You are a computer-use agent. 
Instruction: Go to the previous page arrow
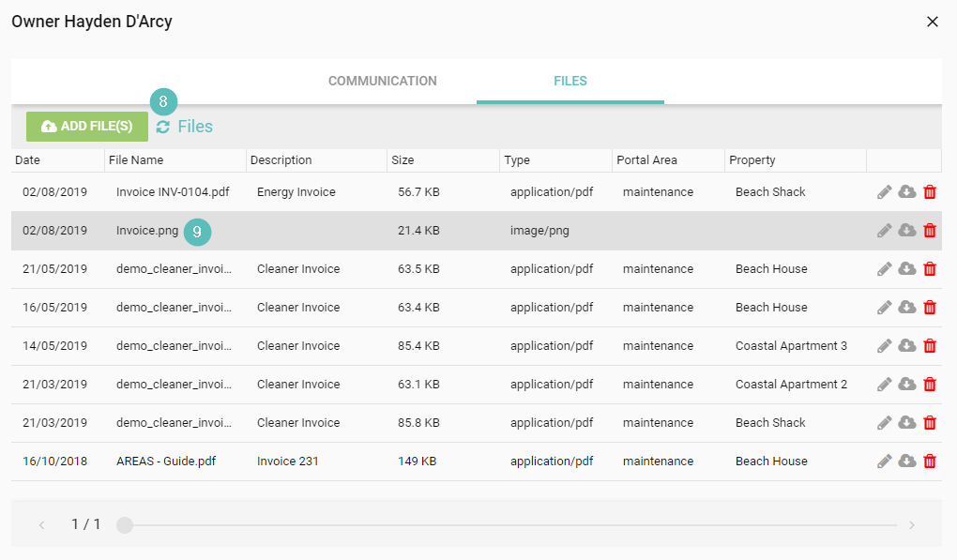point(42,525)
